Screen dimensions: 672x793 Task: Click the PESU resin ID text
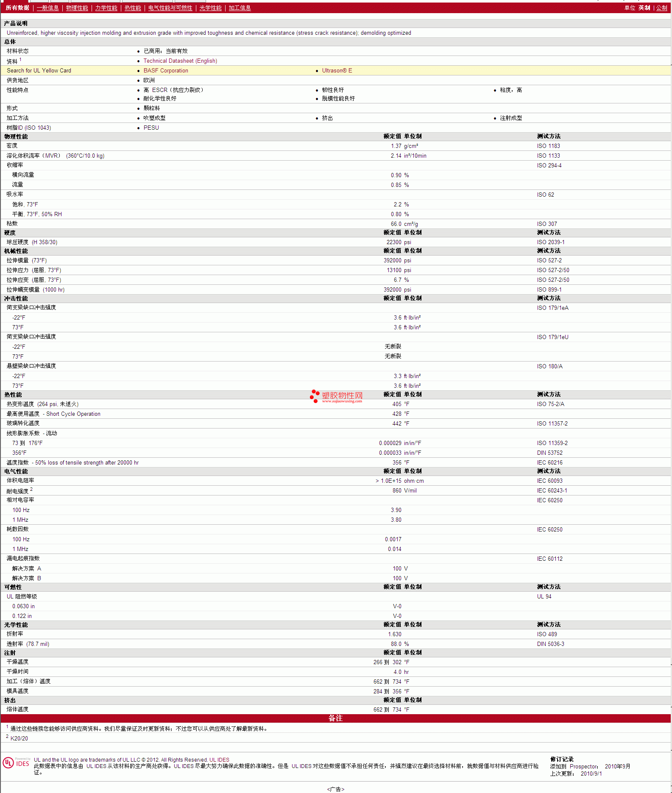pos(151,128)
